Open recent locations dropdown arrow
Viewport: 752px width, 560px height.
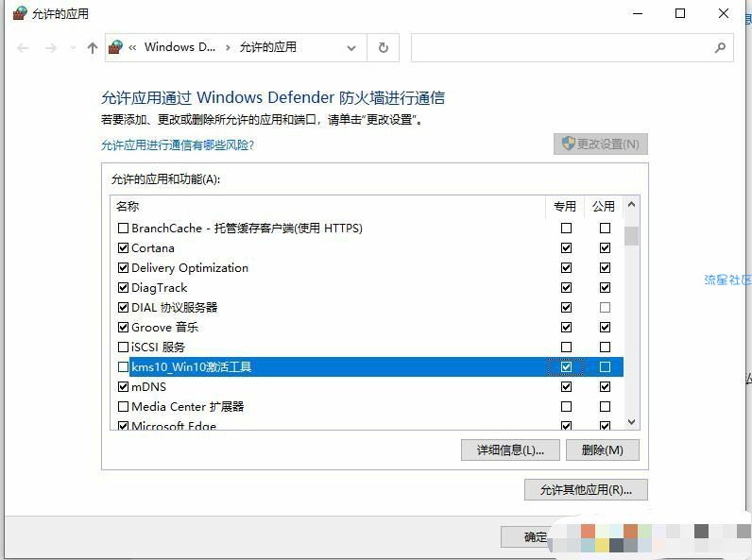(x=73, y=48)
